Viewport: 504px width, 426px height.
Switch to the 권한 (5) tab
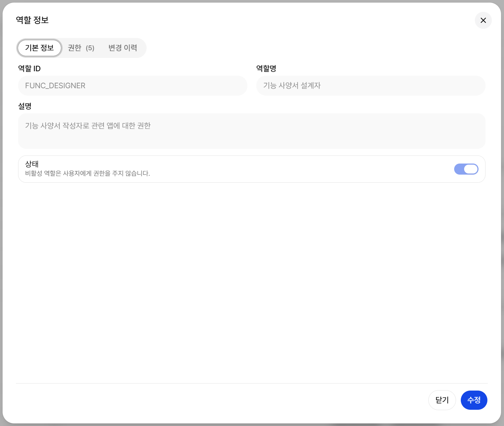tap(81, 48)
